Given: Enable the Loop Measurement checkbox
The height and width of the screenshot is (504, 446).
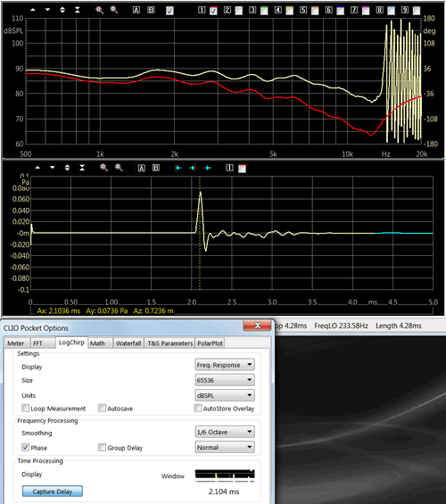Looking at the screenshot, I should click(x=25, y=409).
